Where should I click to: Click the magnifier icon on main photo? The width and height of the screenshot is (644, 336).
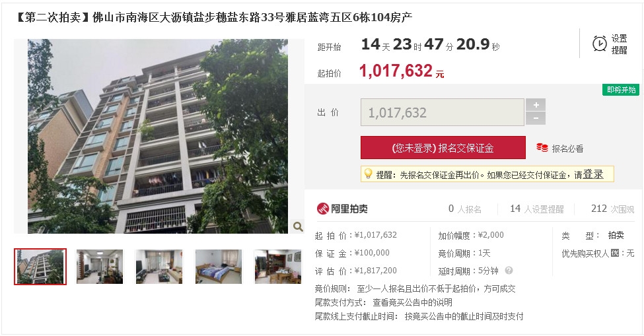click(x=298, y=226)
